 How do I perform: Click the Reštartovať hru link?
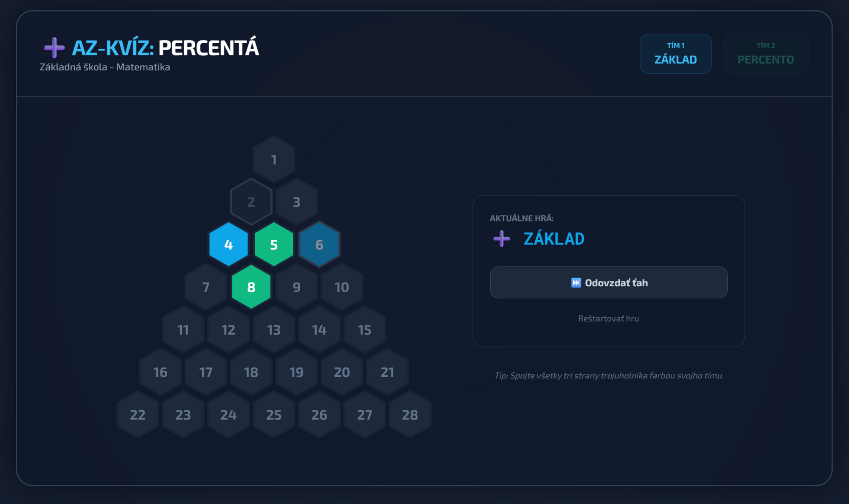[608, 319]
